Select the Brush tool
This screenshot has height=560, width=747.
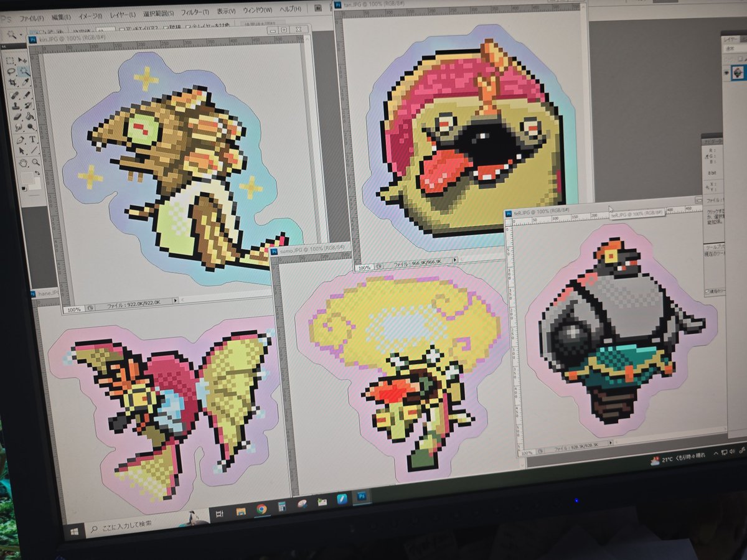pos(27,95)
